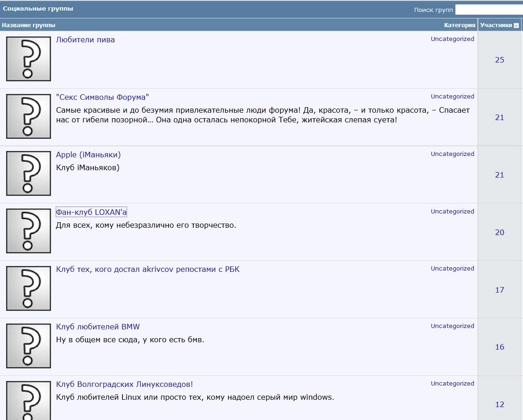The height and width of the screenshot is (420, 523).
Task: Open the Фан-клуб LOXAN'а group link
Action: tap(91, 212)
